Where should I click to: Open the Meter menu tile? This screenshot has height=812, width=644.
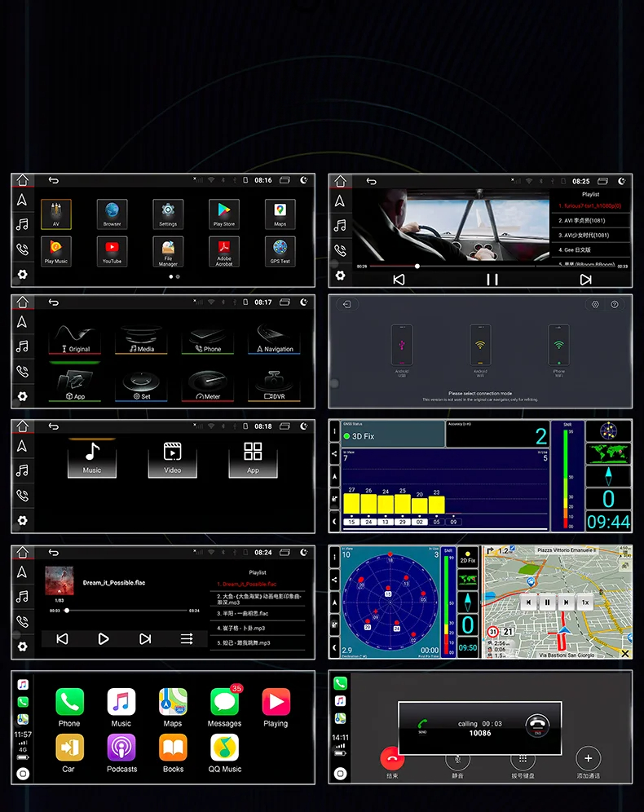[x=208, y=386]
